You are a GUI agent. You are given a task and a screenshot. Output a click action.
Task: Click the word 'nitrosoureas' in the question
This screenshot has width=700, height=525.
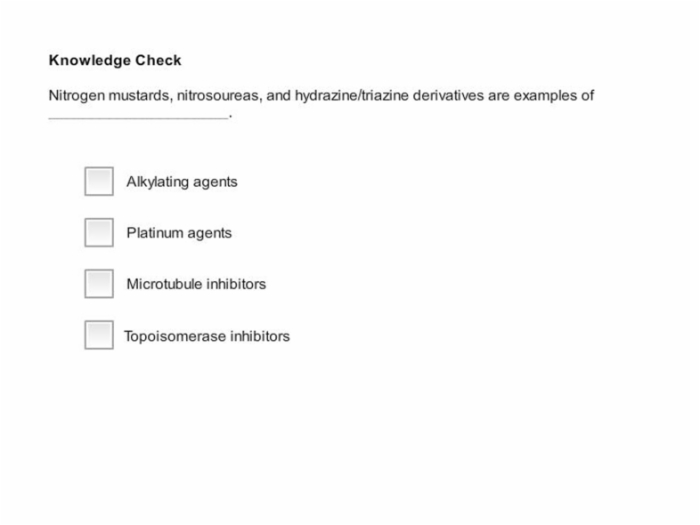point(219,96)
